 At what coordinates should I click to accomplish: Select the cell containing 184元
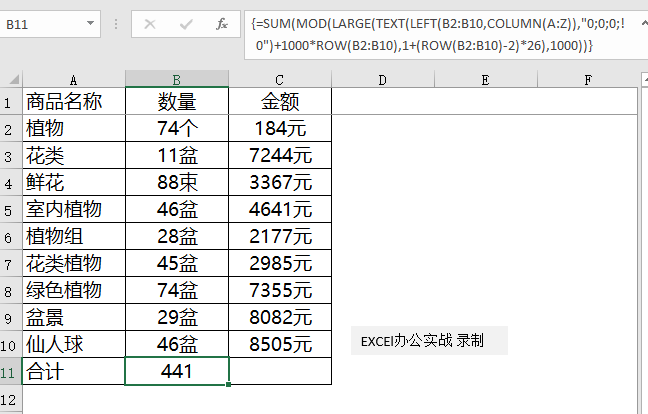280,128
